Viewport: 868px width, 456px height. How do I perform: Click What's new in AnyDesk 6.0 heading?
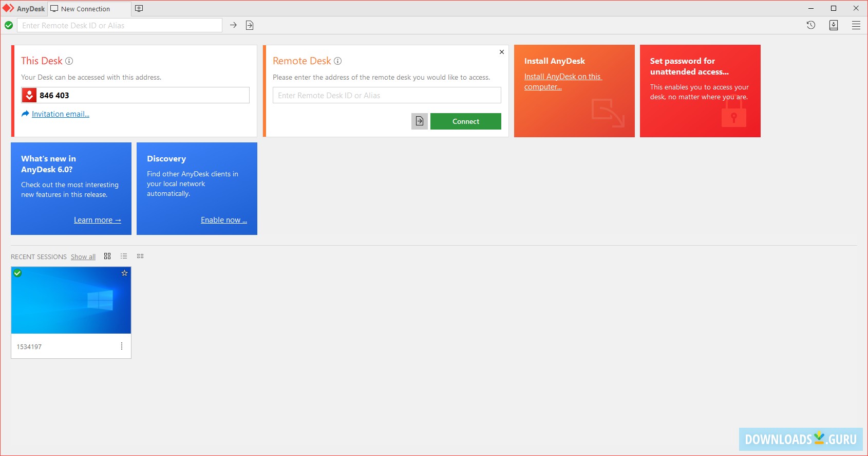(x=48, y=164)
